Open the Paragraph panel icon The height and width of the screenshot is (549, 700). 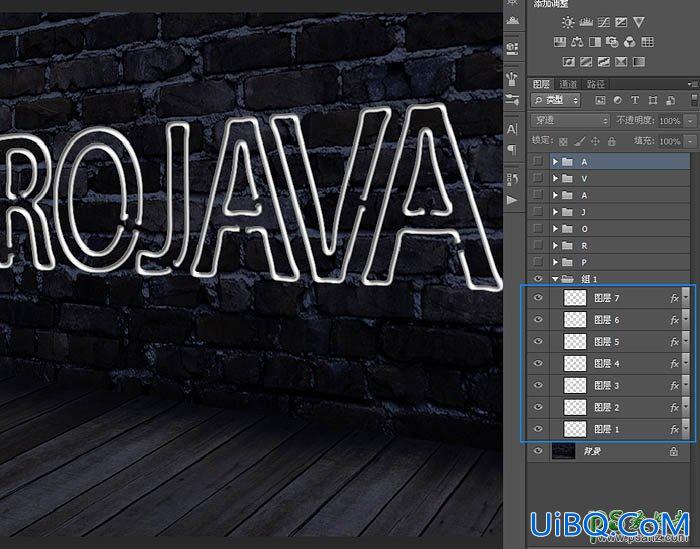point(512,149)
